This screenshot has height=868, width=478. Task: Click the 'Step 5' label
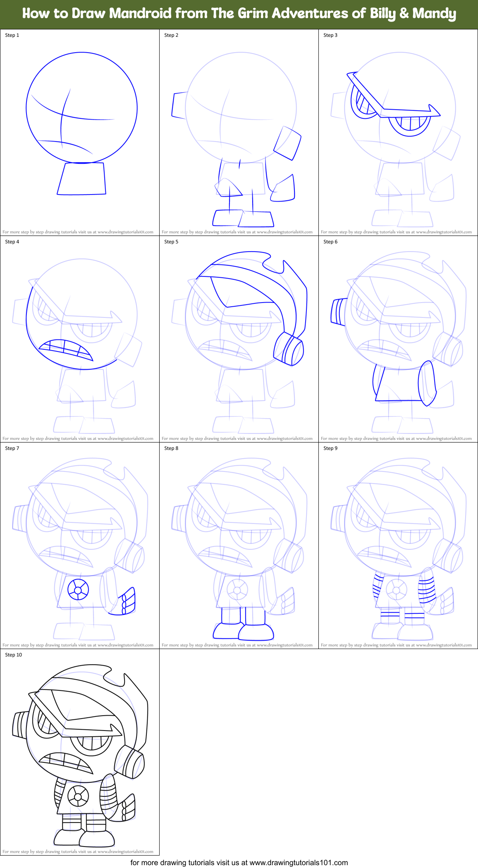click(x=171, y=242)
